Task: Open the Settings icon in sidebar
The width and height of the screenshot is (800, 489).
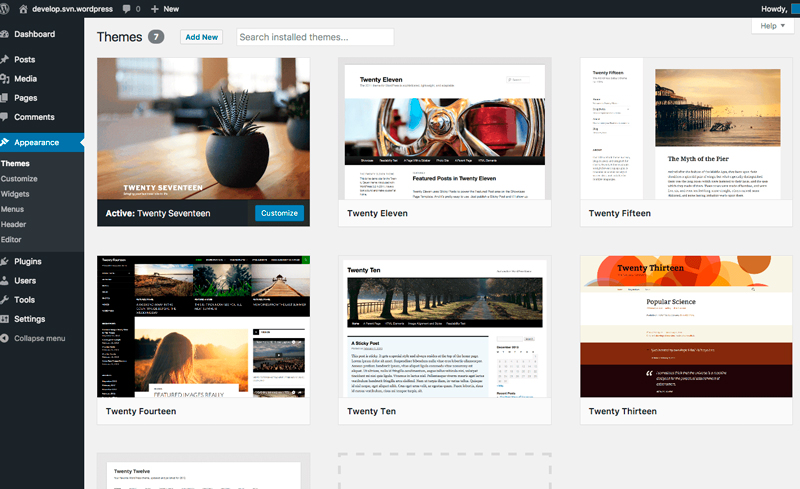Action: click(6, 319)
